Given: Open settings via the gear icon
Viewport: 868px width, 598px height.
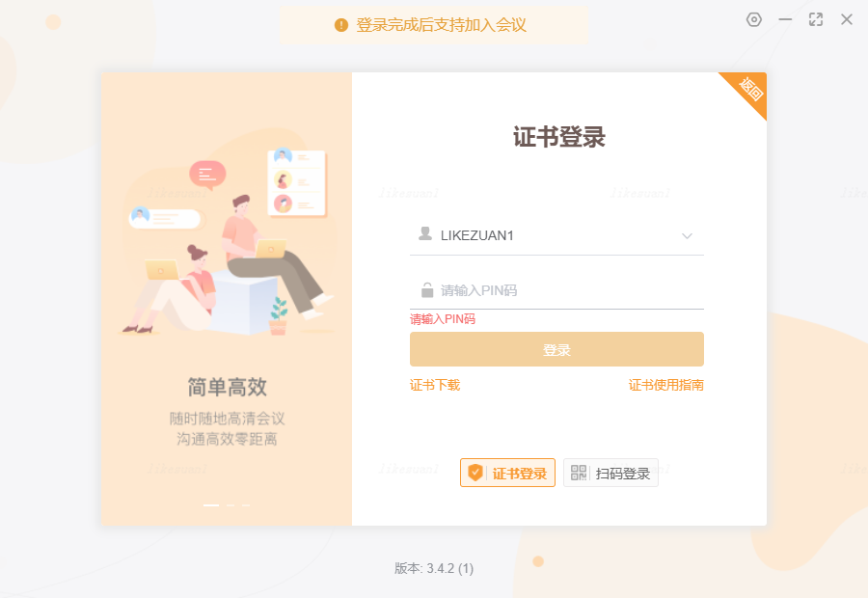Looking at the screenshot, I should (x=754, y=20).
